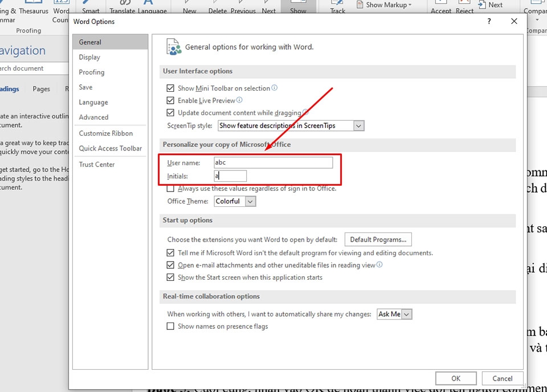
Task: Enable Always use these values checkbox
Action: point(170,189)
